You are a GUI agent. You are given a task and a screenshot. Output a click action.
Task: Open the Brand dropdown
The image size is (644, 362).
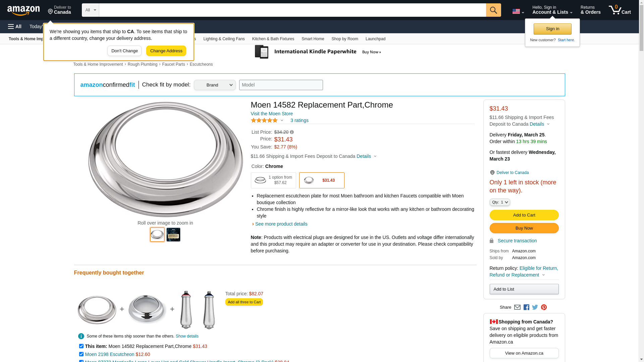[215, 85]
